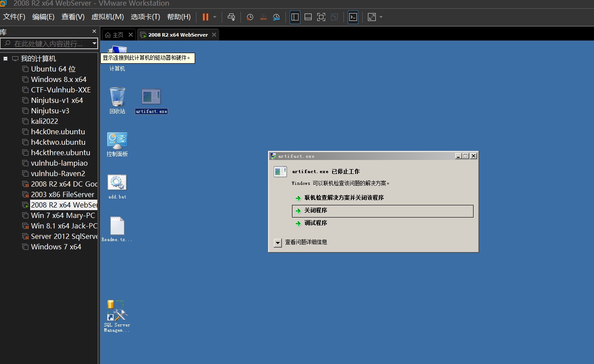
Task: Select Ninjutsu-v3 in the library
Action: coord(50,111)
